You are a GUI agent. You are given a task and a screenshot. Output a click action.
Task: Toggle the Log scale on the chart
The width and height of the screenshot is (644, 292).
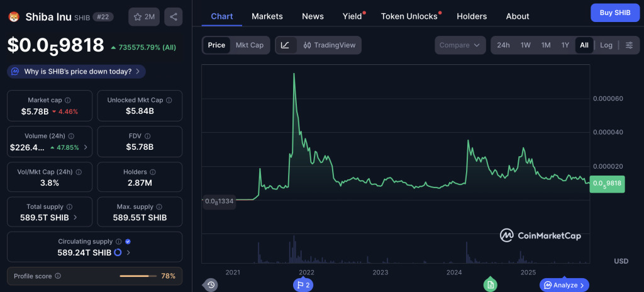[606, 45]
